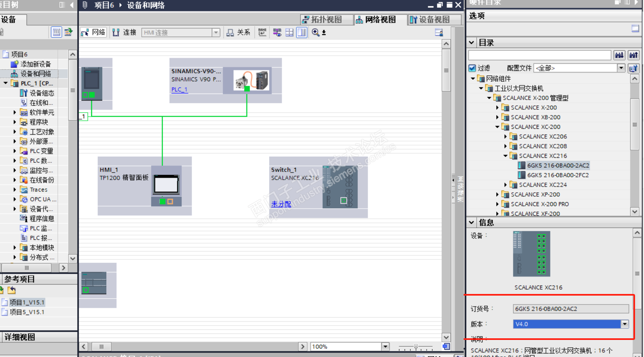Click the HMI_1 green PROFINET port
Viewport: 644px width, 357px height.
[162, 202]
